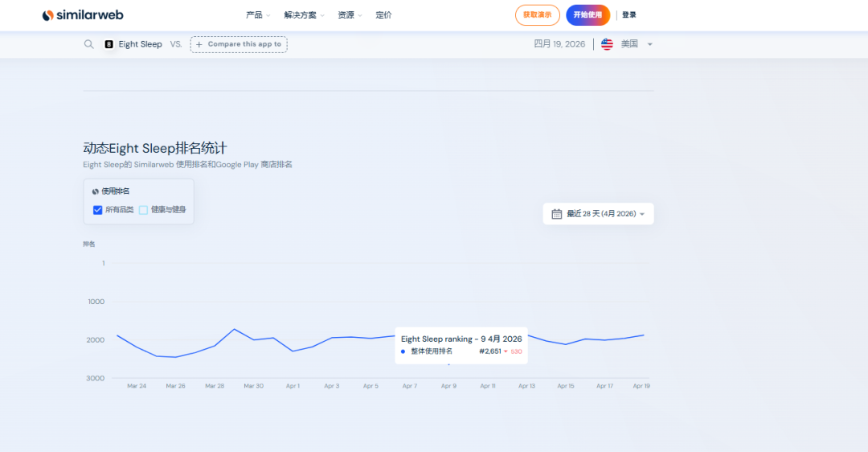The height and width of the screenshot is (452, 868).
Task: Click the 开始使用 button
Action: [588, 15]
